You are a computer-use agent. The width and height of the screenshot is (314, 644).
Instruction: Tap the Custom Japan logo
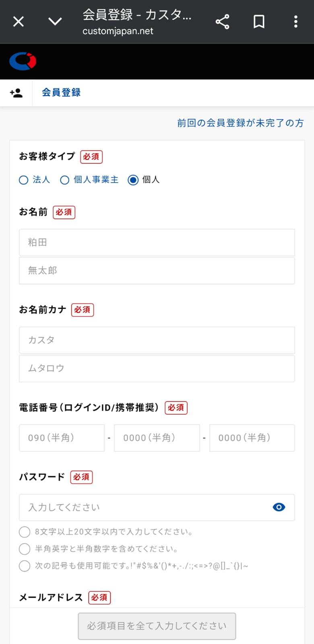click(x=23, y=61)
